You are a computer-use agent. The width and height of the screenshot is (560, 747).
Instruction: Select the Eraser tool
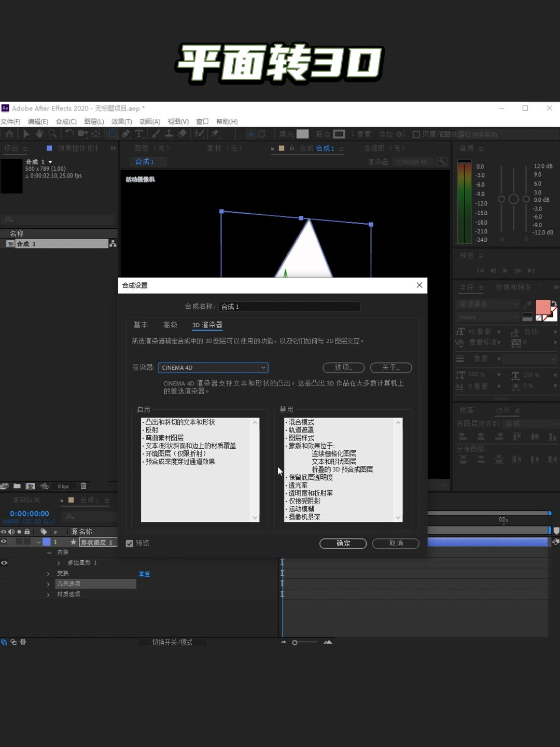tap(182, 134)
